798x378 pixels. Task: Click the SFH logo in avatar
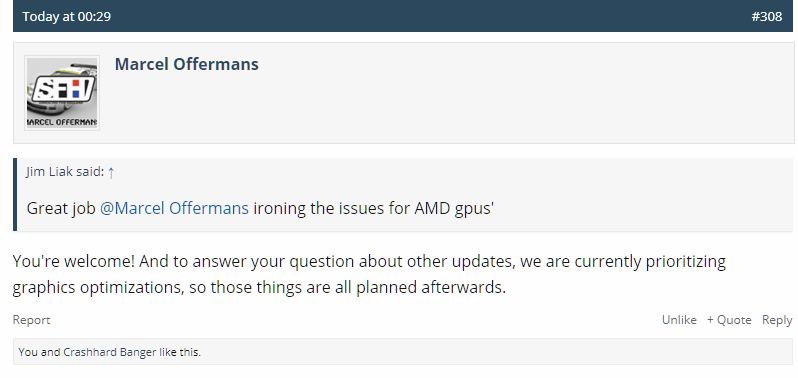[x=63, y=90]
